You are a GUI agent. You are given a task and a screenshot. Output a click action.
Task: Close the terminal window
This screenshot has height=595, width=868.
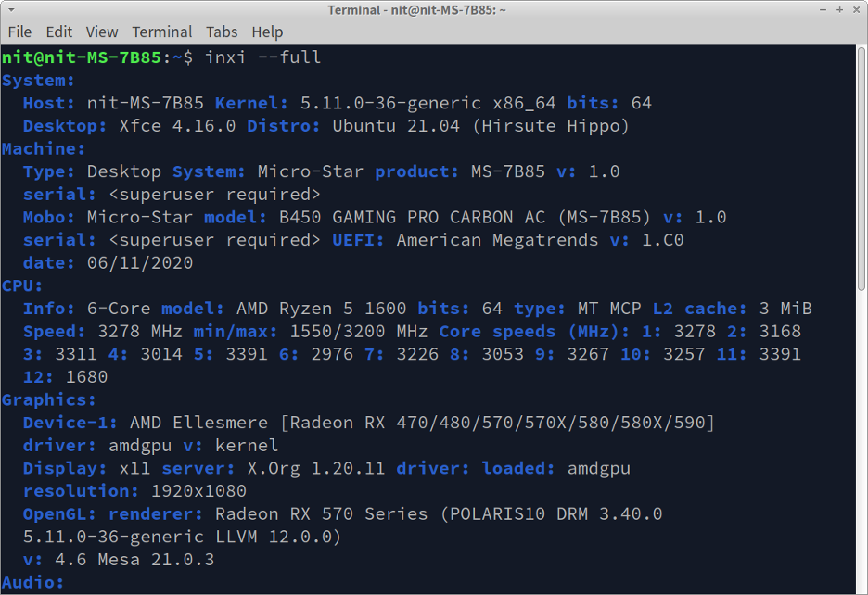[856, 10]
